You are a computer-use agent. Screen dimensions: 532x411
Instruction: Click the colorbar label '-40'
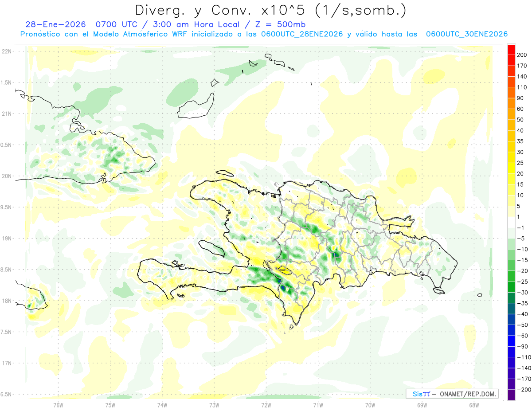(x=523, y=314)
